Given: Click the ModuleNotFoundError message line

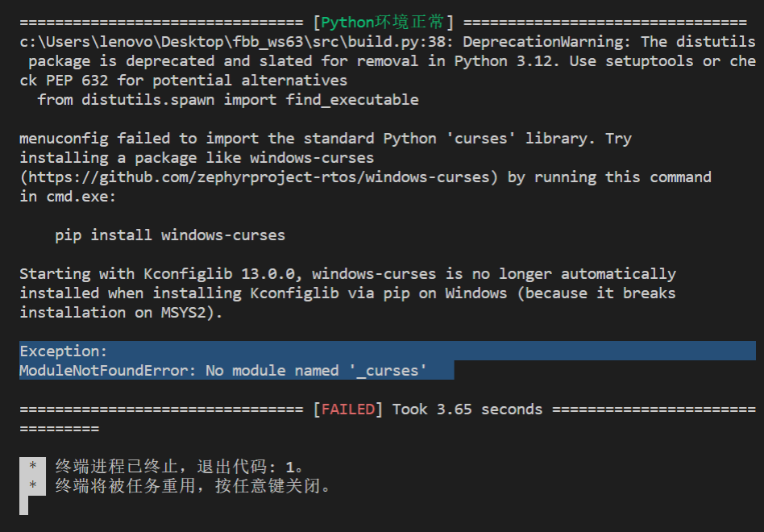Looking at the screenshot, I should 223,371.
